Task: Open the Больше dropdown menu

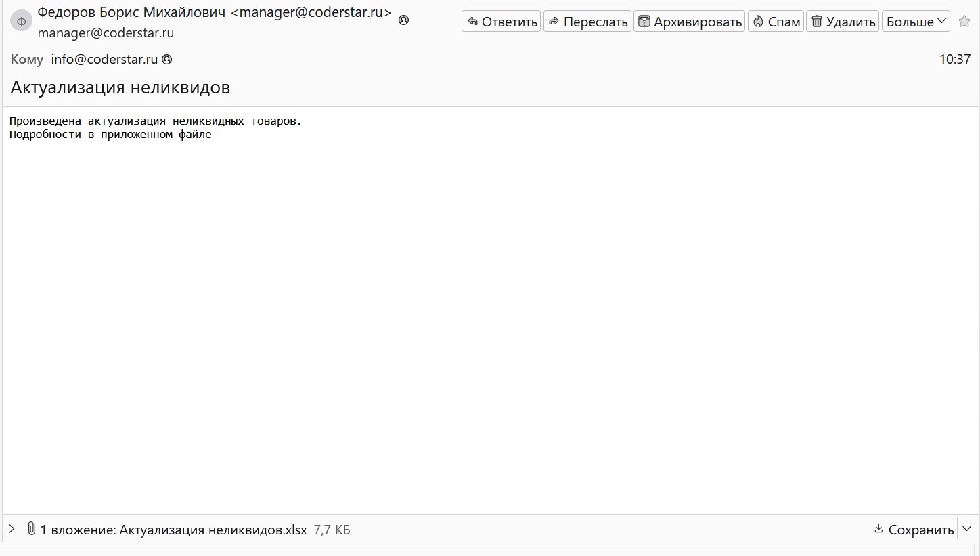Action: tap(916, 22)
